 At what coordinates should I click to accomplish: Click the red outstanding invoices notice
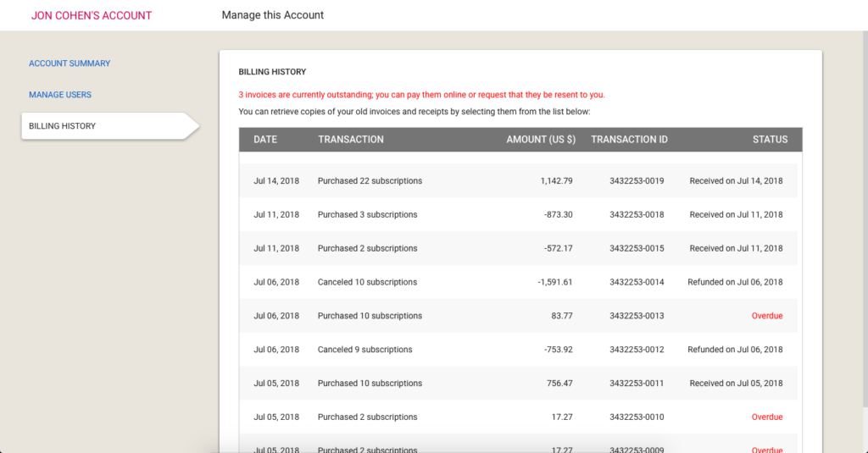pos(421,95)
